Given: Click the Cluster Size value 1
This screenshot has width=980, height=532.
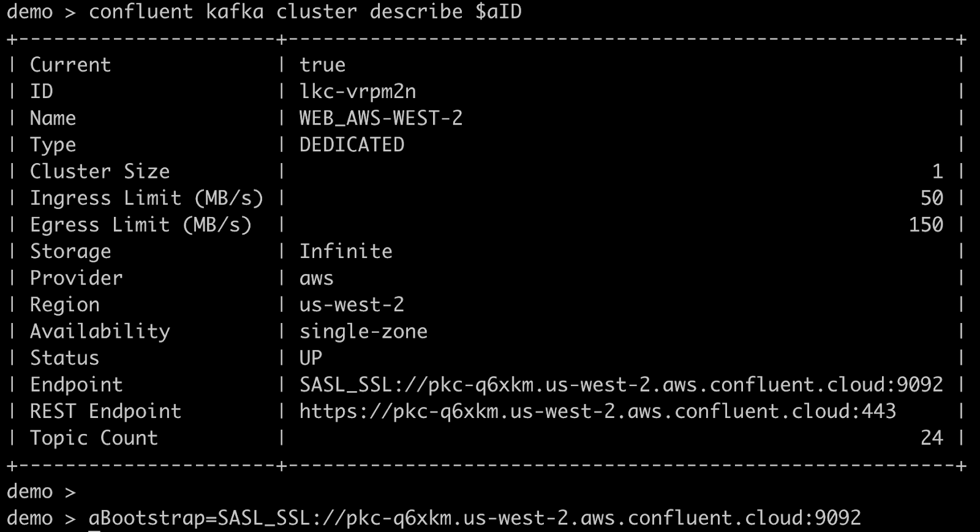Looking at the screenshot, I should [937, 171].
